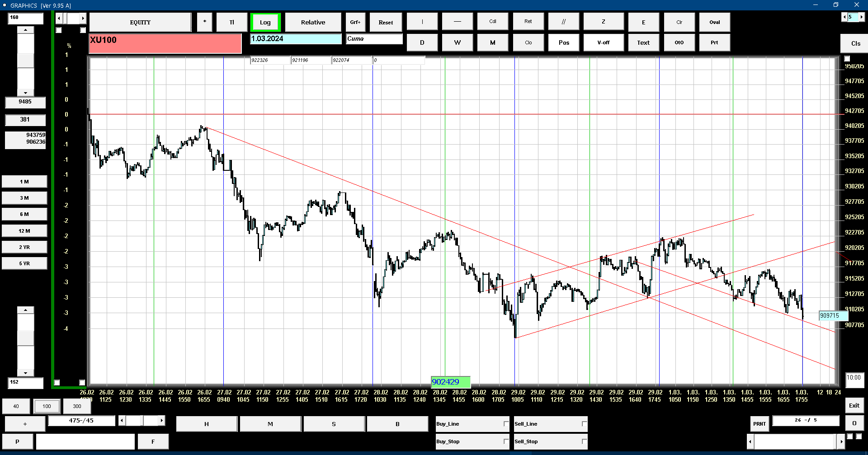Click the up arrow of top-left scroller

(x=25, y=30)
